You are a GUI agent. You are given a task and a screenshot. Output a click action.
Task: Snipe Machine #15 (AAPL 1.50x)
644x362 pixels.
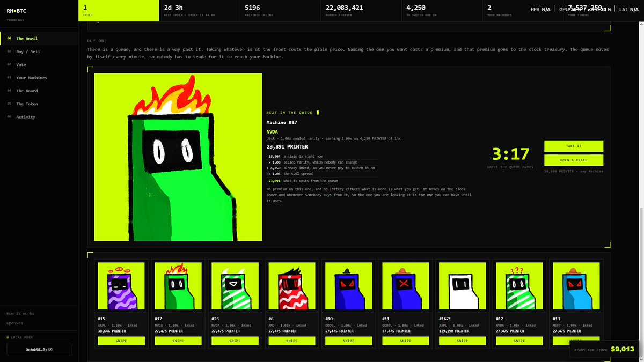[x=121, y=341]
